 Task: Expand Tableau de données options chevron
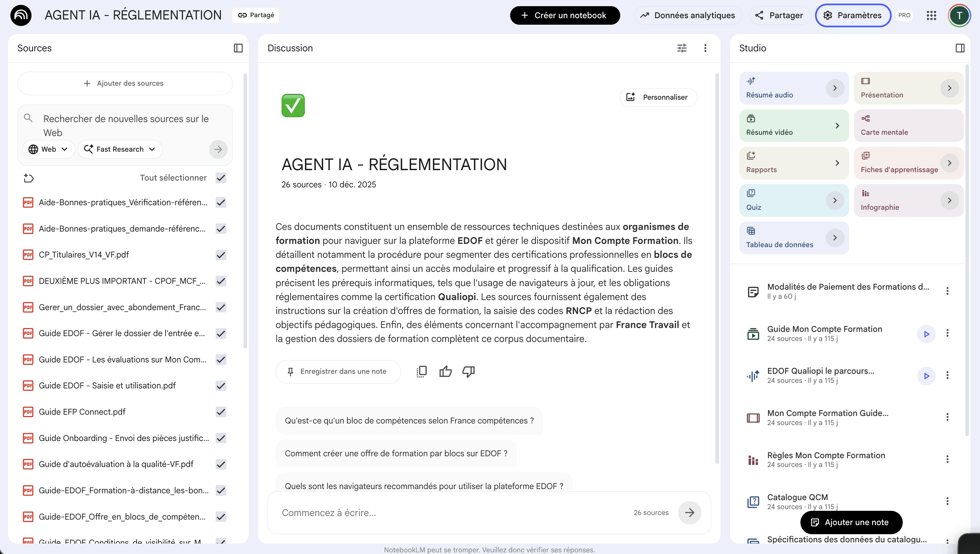tap(835, 238)
